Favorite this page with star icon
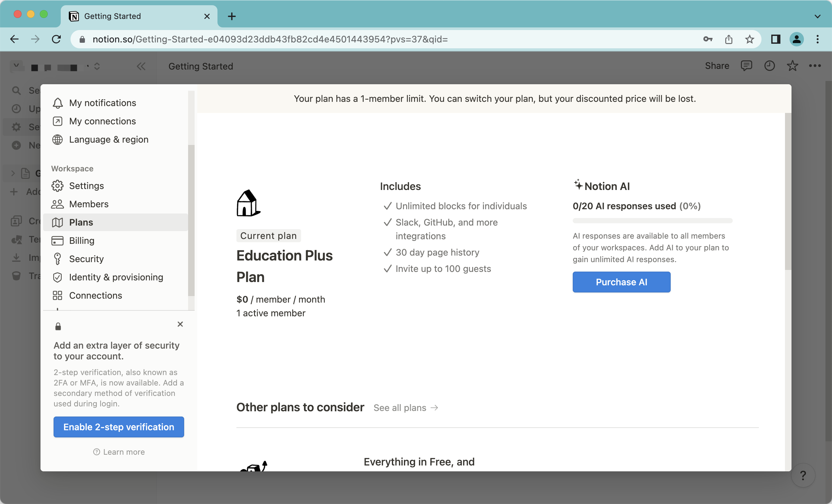Screen dimensions: 832x504 (792, 66)
